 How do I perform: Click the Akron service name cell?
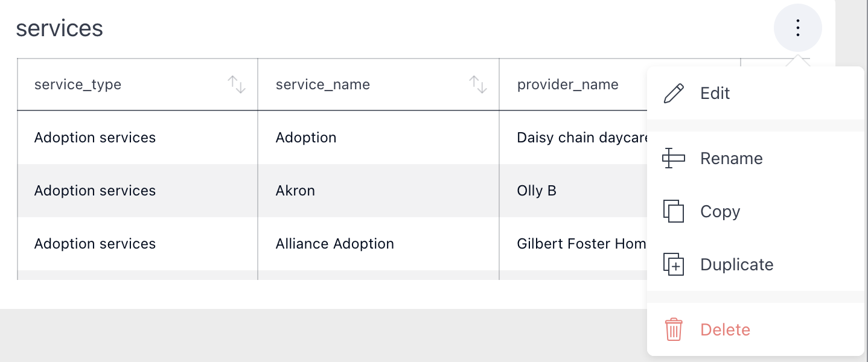tap(296, 191)
